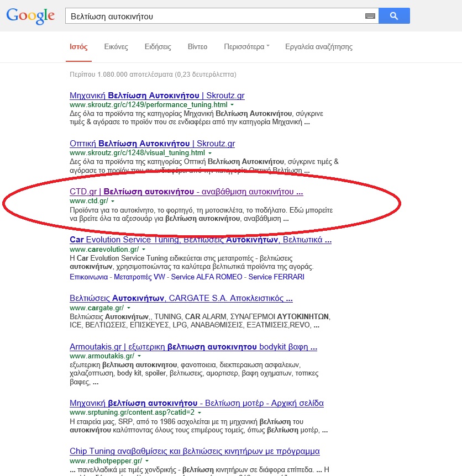Screen dimensions: 462x476
Task: Click the Cargate snippet mentioning TUNING, CAR ALARM
Action: click(200, 321)
